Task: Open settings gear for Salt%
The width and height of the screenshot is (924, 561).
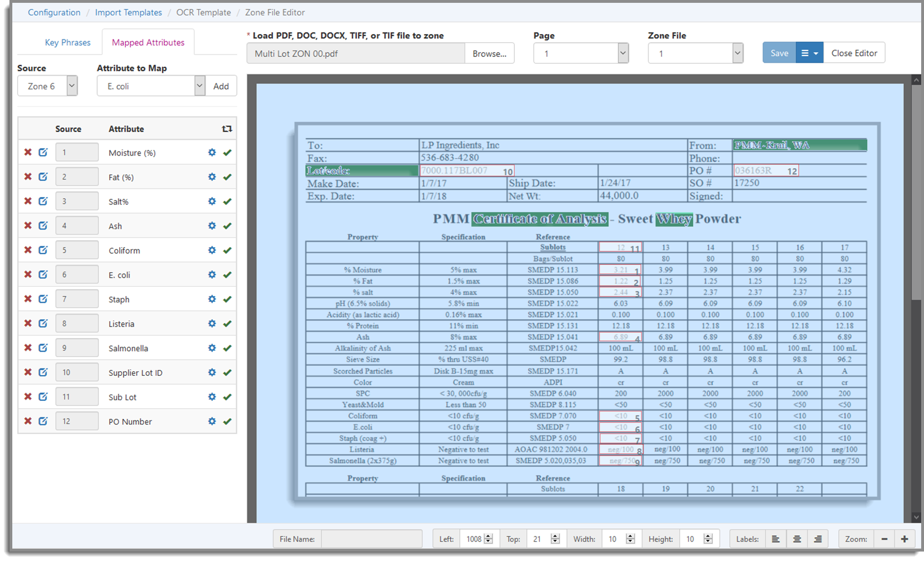Action: tap(212, 201)
